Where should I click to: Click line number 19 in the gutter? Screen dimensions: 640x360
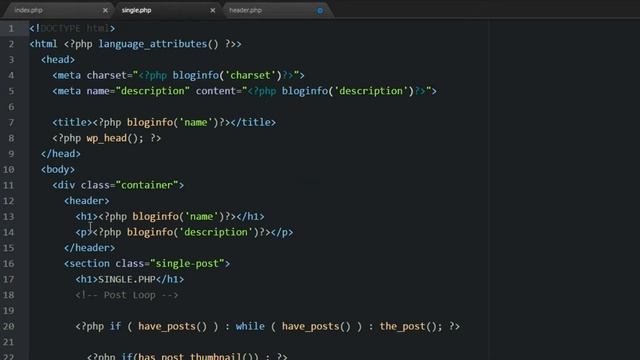9,311
